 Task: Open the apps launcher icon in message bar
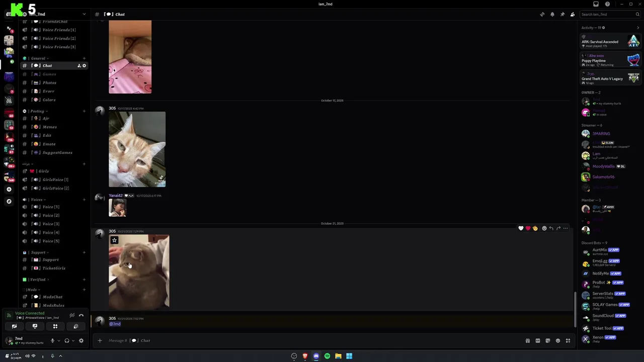(568, 340)
